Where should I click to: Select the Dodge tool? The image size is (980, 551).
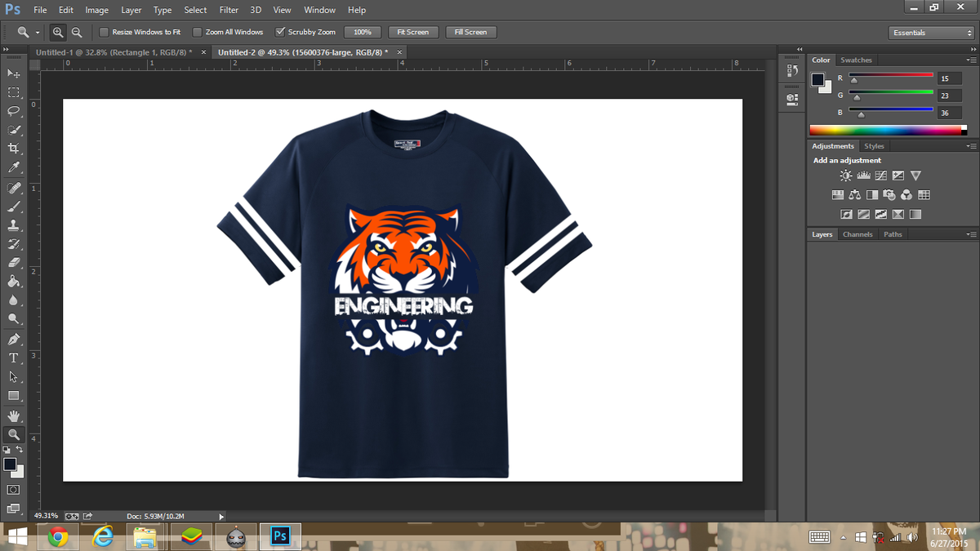tap(14, 319)
